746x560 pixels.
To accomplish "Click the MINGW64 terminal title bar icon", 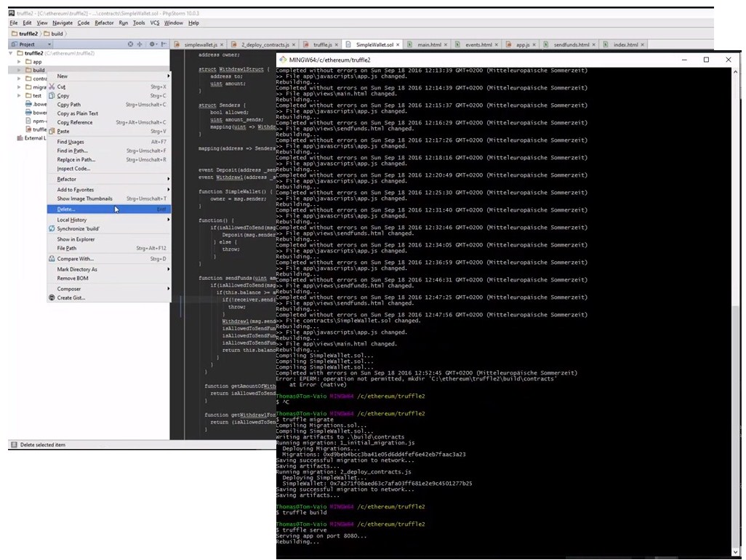I will [x=283, y=60].
